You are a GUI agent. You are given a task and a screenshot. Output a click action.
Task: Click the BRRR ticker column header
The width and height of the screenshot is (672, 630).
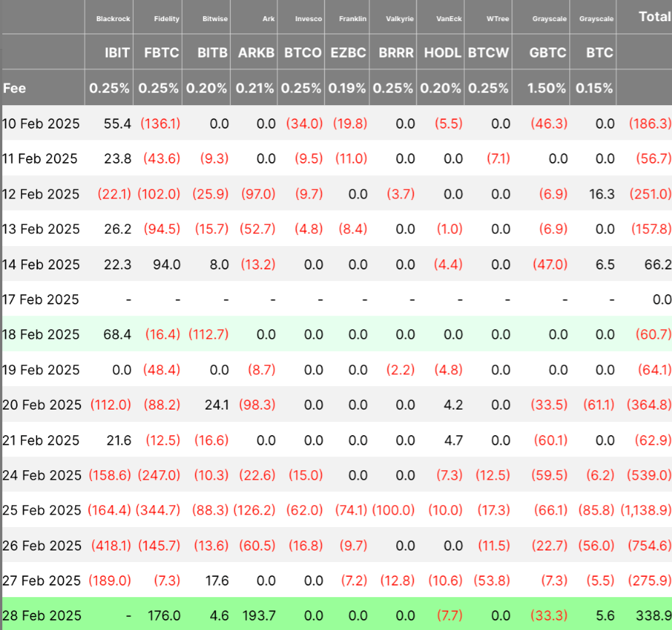click(396, 53)
